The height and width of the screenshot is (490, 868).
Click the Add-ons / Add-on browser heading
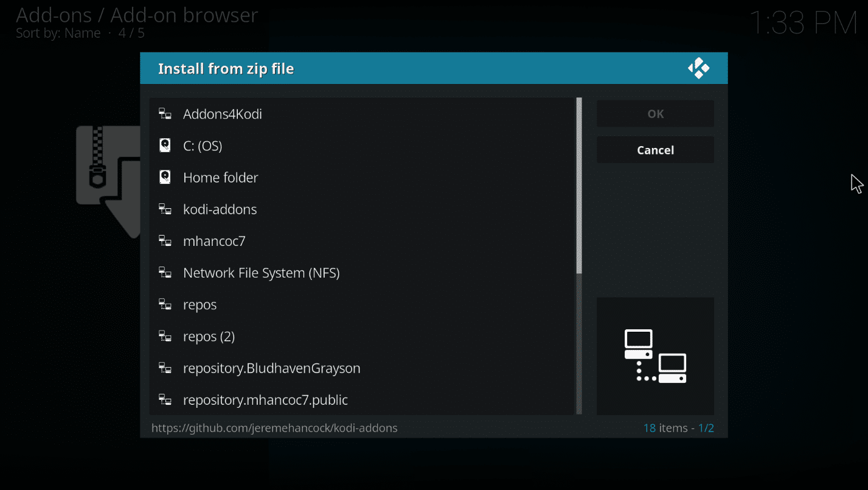[x=137, y=15]
